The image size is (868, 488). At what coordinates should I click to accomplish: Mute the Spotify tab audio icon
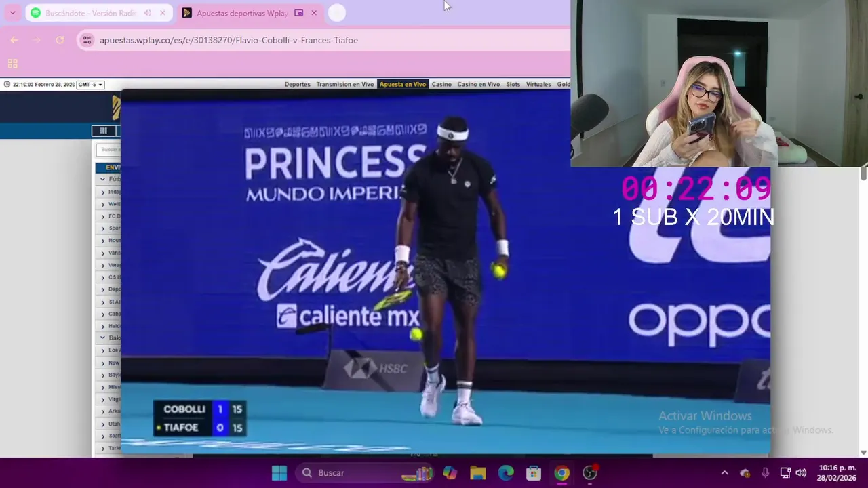point(147,13)
